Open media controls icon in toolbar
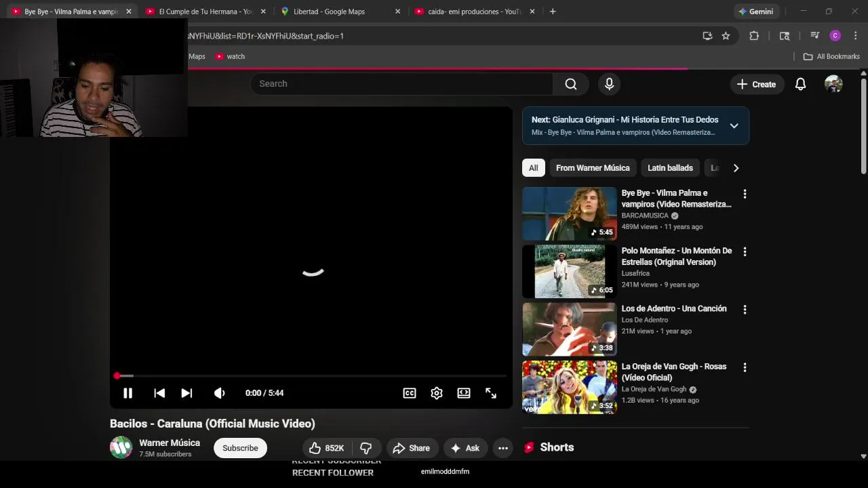This screenshot has width=868, height=488. point(815,36)
